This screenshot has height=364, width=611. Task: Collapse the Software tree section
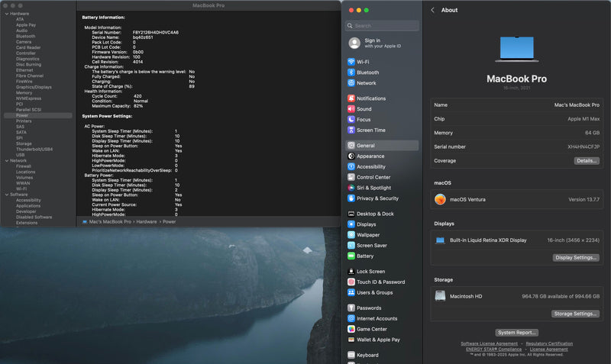[x=6, y=195]
